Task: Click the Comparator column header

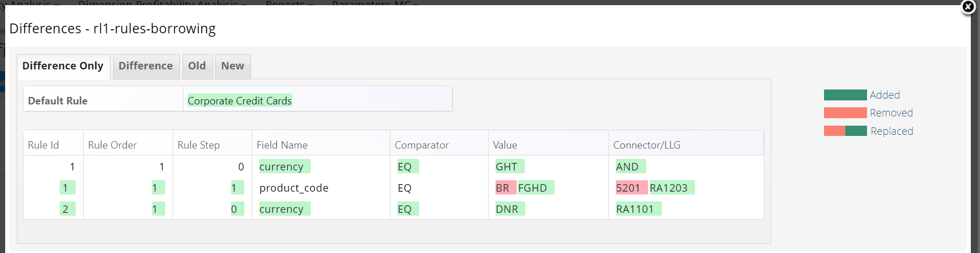Action: 421,145
